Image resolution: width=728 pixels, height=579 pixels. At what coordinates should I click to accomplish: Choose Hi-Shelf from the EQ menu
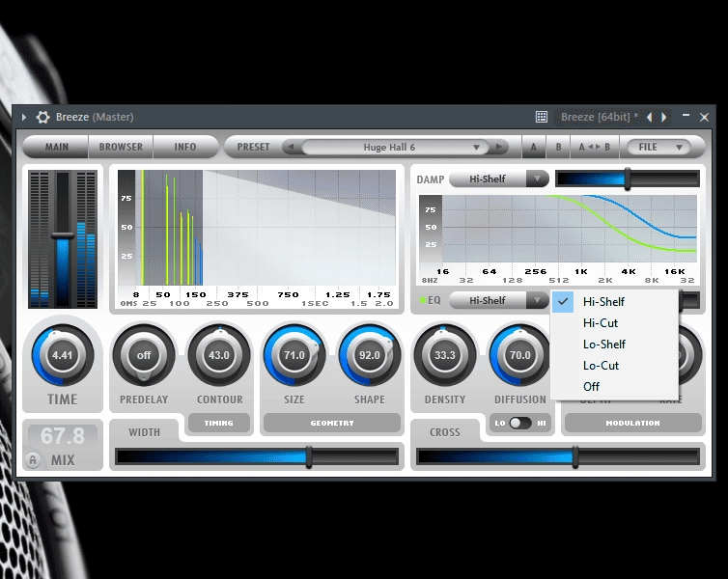coord(614,301)
